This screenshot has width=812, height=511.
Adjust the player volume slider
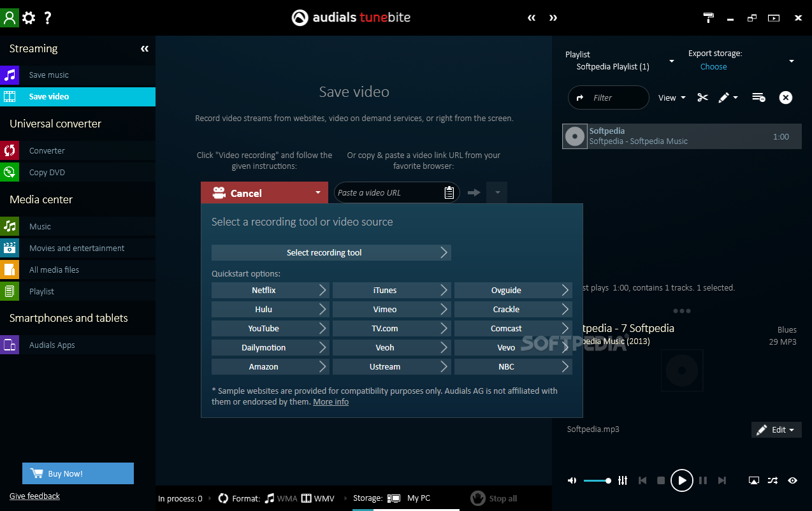(x=597, y=480)
